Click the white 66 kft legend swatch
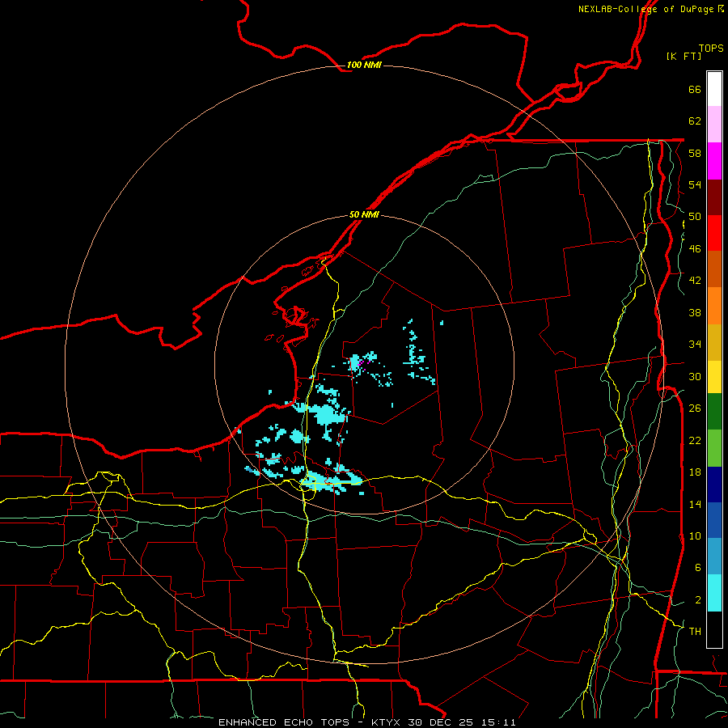Screen dimensions: 728x728 click(714, 89)
